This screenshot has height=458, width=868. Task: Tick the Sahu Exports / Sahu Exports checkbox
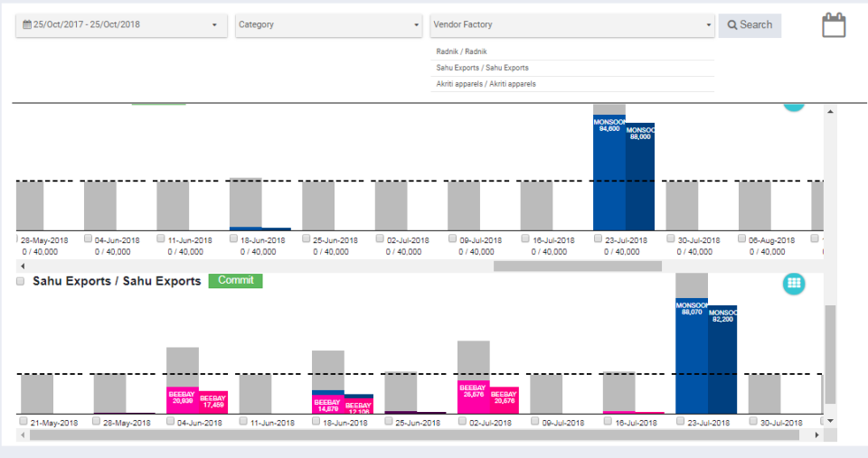(x=21, y=282)
